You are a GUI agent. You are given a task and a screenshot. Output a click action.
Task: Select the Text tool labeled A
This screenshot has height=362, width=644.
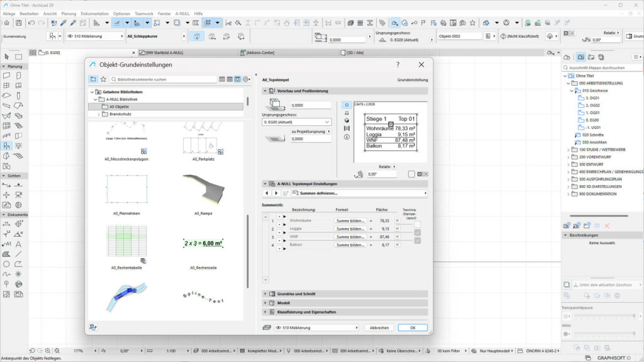pos(18,244)
